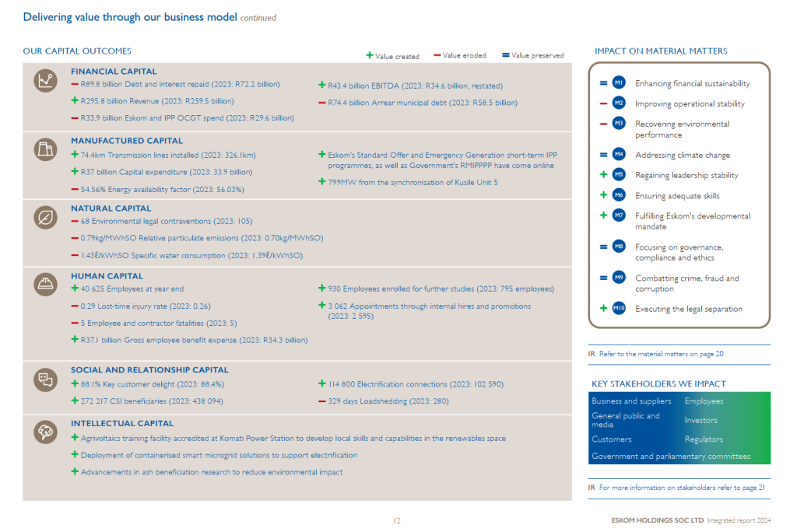Click the Financial Capital chart icon
797x532 pixels.
click(x=45, y=81)
